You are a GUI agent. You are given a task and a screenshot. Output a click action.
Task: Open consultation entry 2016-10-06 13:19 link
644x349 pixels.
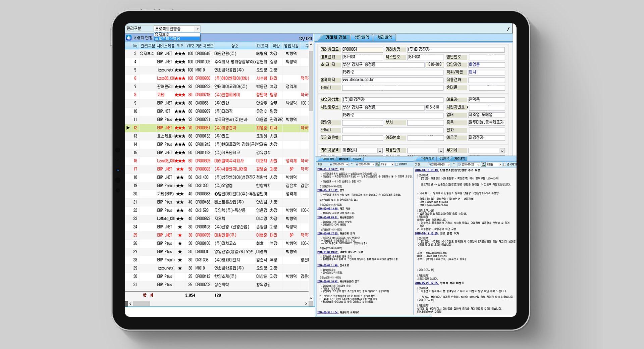(328, 209)
